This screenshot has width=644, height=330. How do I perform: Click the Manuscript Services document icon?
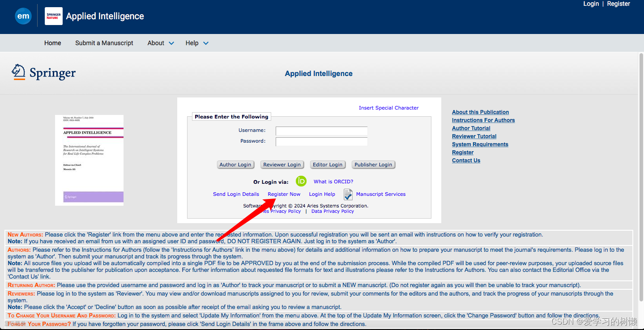[x=348, y=195]
